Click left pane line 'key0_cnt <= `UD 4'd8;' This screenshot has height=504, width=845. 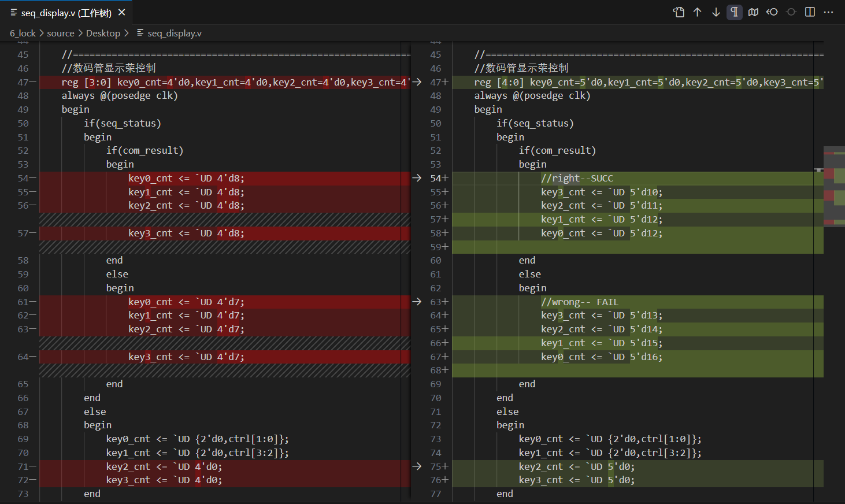click(x=186, y=178)
